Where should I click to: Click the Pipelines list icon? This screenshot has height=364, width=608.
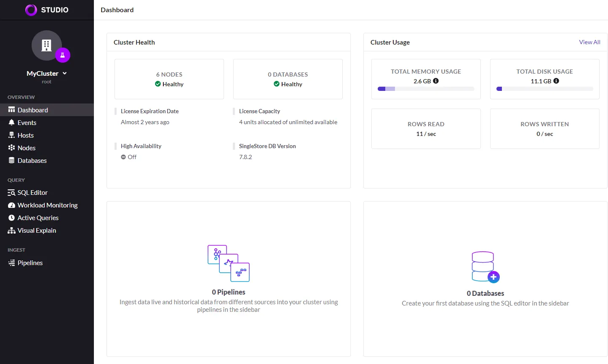point(11,263)
